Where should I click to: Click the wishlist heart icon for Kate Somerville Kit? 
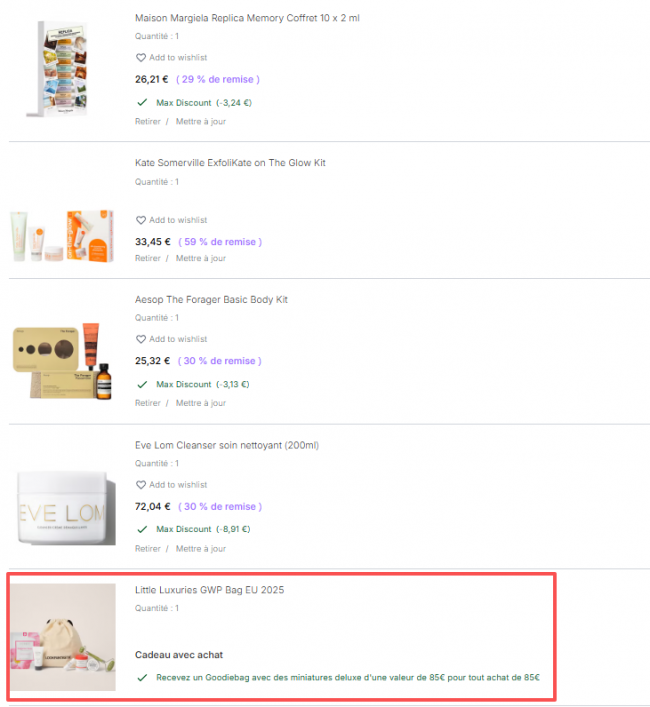(141, 220)
